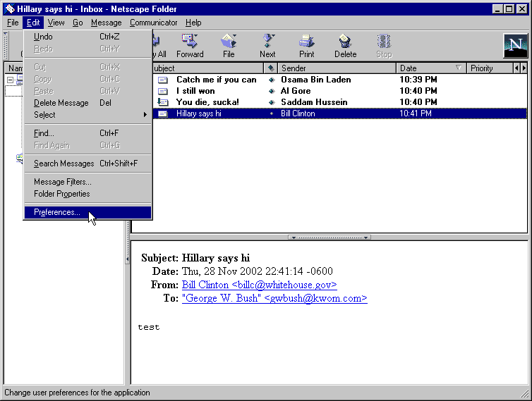Choose Message Filters... from Edit menu
Viewport: 532px width, 401px height.
[x=88, y=182]
